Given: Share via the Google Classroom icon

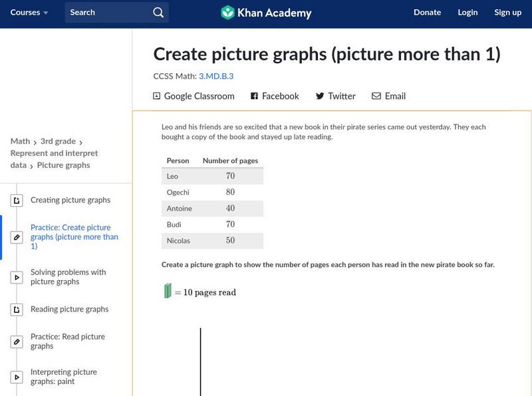Looking at the screenshot, I should click(157, 97).
